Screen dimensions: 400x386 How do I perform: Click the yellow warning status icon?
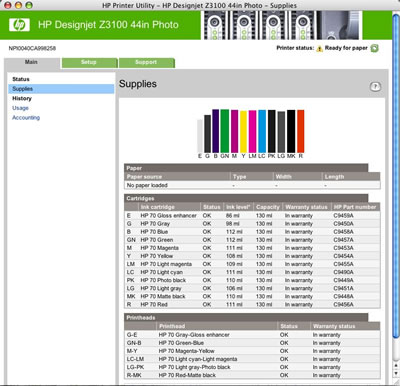[x=319, y=49]
